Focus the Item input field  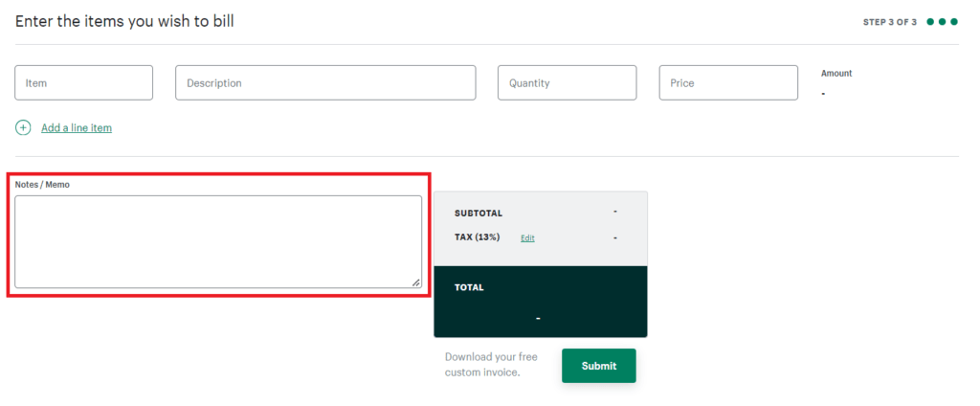coord(83,83)
